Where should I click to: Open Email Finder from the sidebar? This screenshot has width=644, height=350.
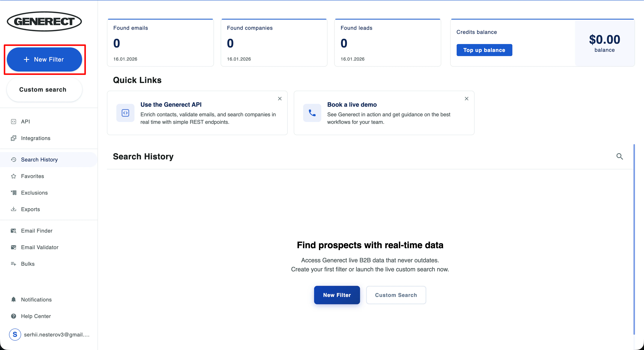coord(37,231)
